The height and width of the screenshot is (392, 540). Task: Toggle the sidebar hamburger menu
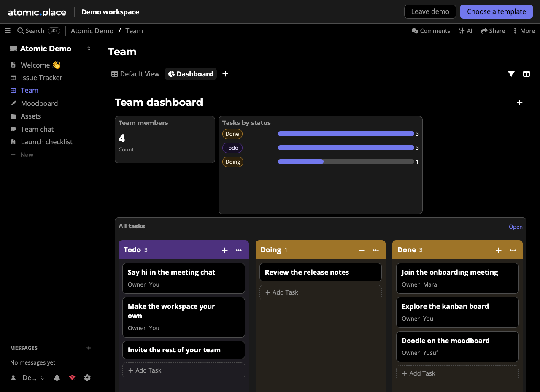(8, 31)
